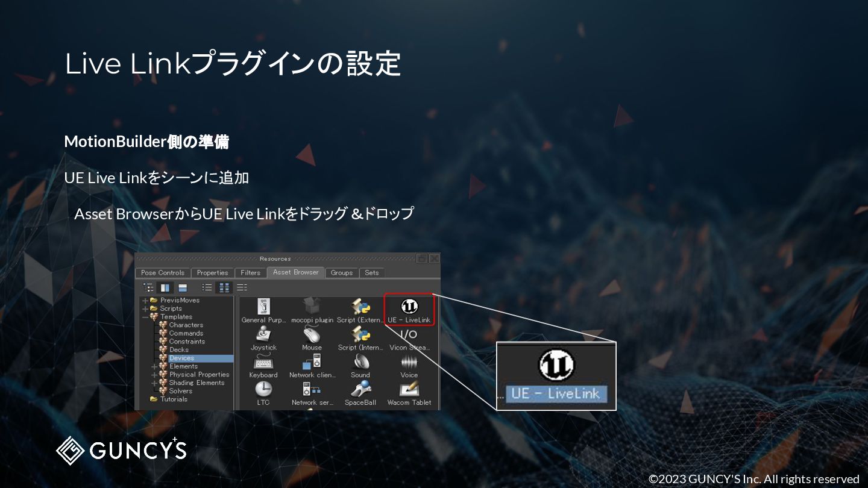The width and height of the screenshot is (868, 488).
Task: Switch to side-by-side pane layout
Action: point(165,288)
